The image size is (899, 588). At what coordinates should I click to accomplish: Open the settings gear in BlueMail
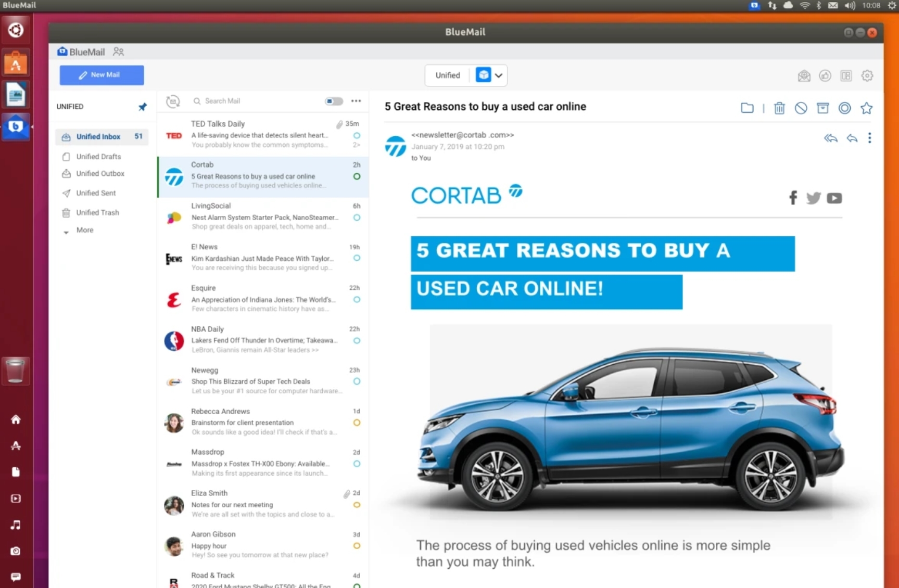(x=867, y=76)
